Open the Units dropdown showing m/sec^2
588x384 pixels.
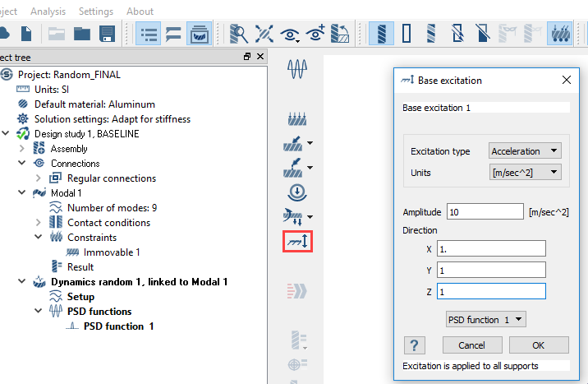pos(525,173)
